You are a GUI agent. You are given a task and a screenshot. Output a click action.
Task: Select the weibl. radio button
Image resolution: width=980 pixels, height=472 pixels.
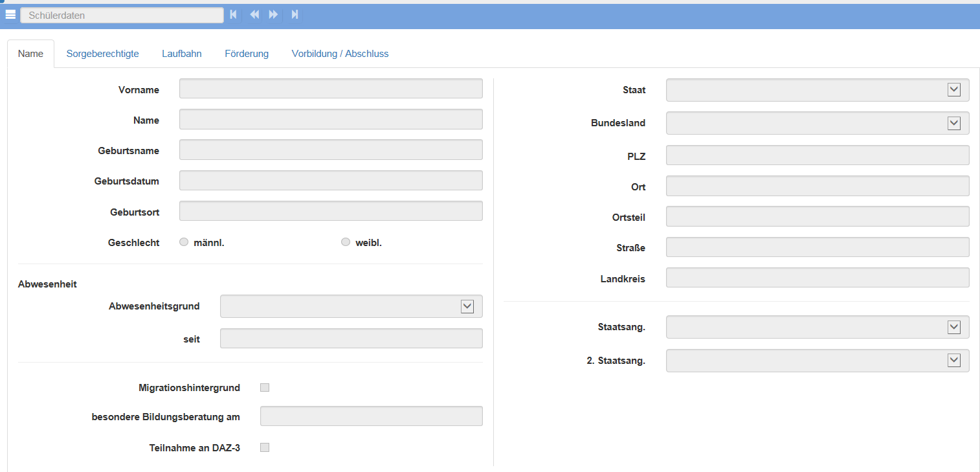click(346, 243)
